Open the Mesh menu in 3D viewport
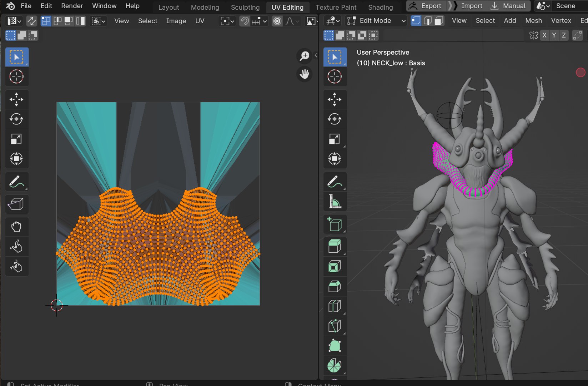Screen dimensions: 588x386 [x=533, y=21]
